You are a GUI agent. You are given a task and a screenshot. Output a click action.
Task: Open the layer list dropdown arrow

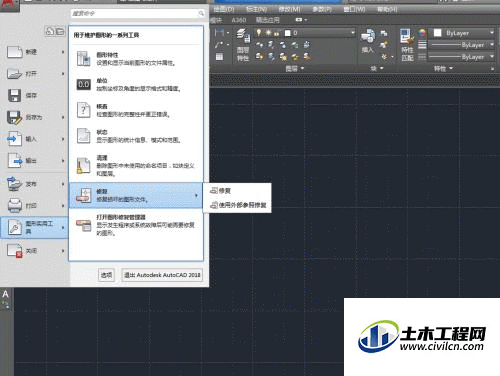353,33
